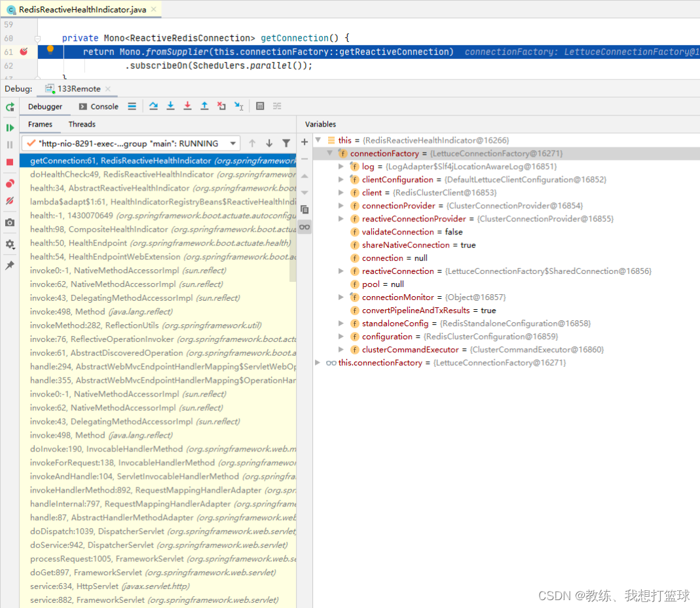Viewport: 700px width, 608px height.
Task: Click the Step Out debugger icon
Action: [x=204, y=106]
